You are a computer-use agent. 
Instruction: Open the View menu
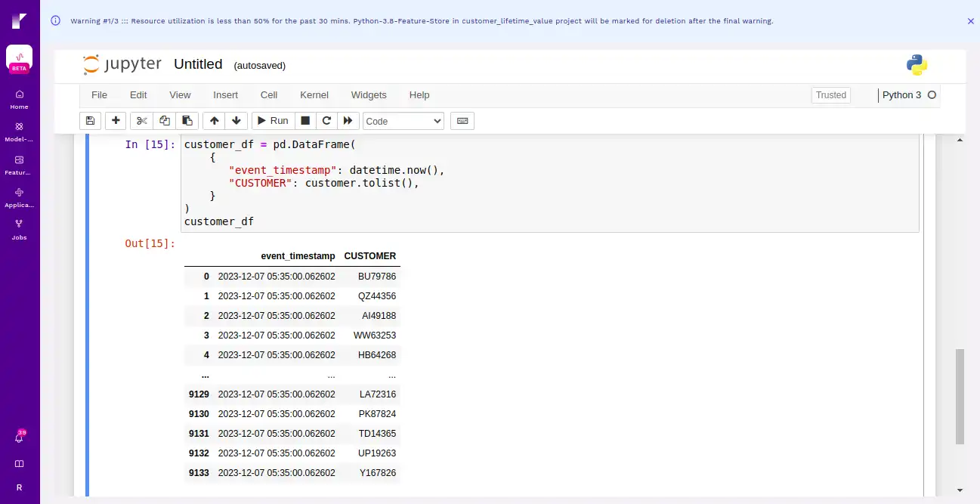[180, 95]
